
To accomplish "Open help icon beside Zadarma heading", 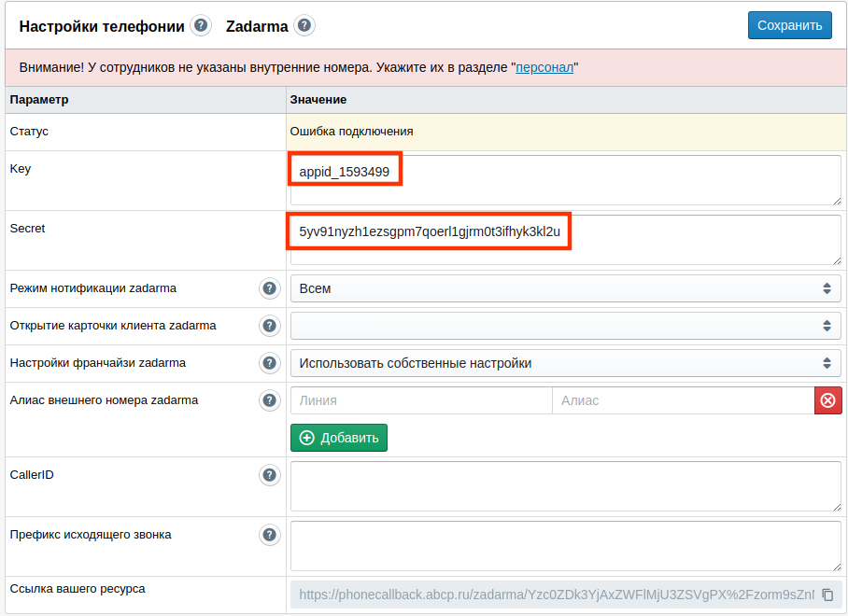I will pos(304,25).
